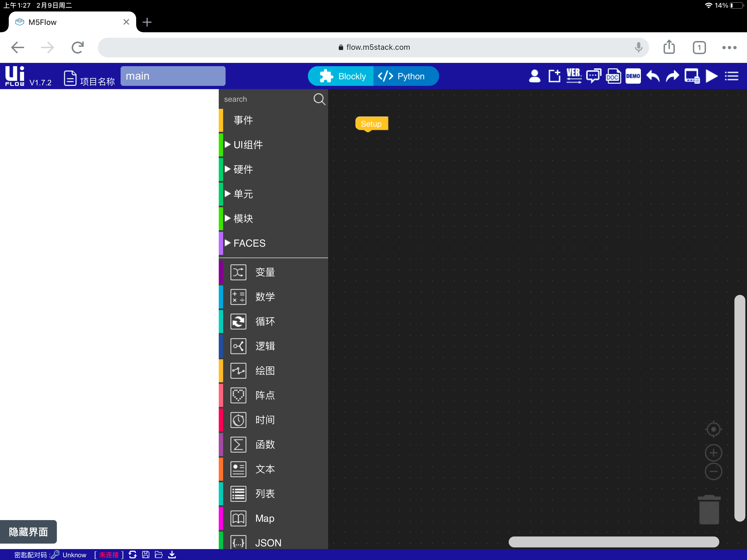
Task: Click the 未连接 connection status
Action: (x=109, y=555)
